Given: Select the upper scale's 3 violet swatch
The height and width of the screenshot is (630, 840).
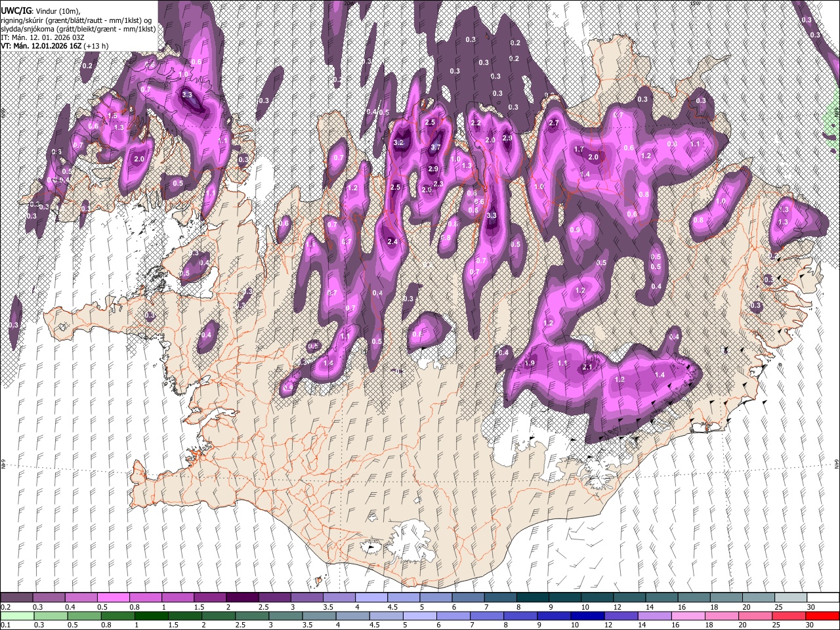Looking at the screenshot, I should tap(306, 598).
